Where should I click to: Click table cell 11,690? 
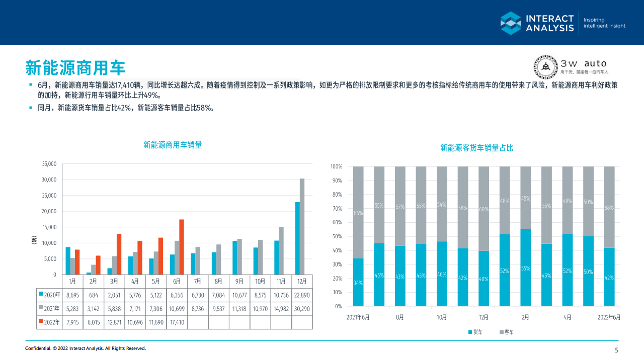[x=155, y=322]
